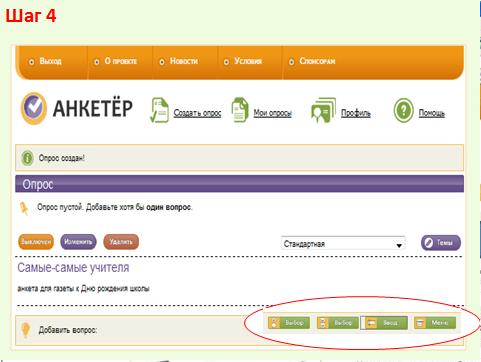This screenshot has width=481, height=362.
Task: Click the page icon beside Мои опросы
Action: [240, 110]
